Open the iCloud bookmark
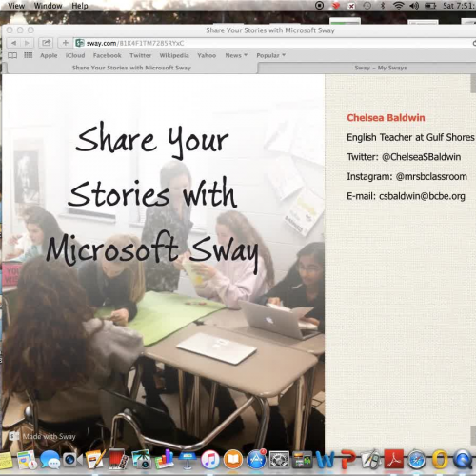 [x=75, y=55]
